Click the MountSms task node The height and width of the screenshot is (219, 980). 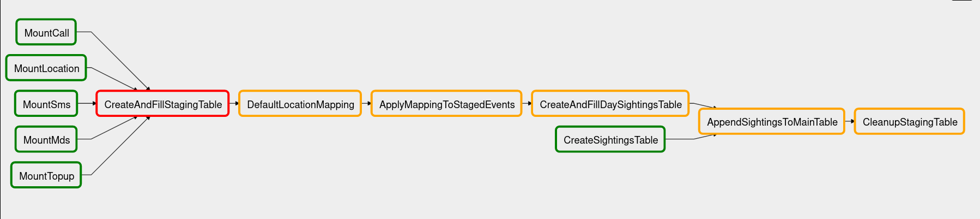(x=46, y=104)
